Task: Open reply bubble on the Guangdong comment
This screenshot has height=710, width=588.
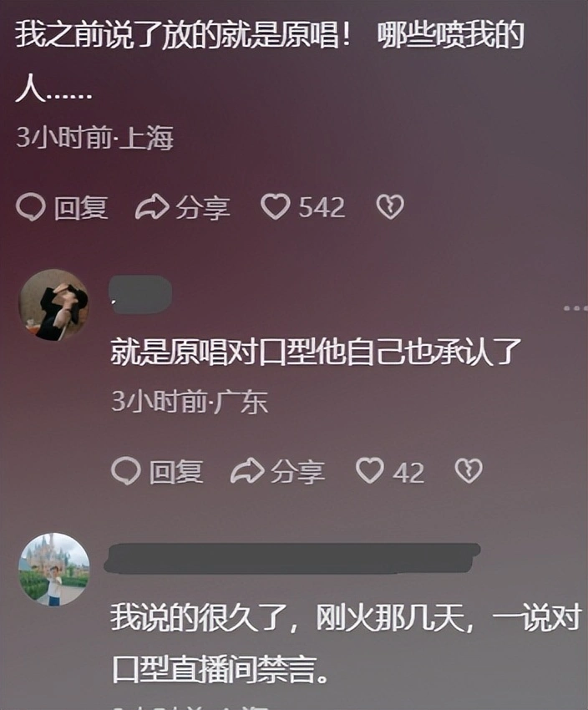Action: pyautogui.click(x=126, y=471)
